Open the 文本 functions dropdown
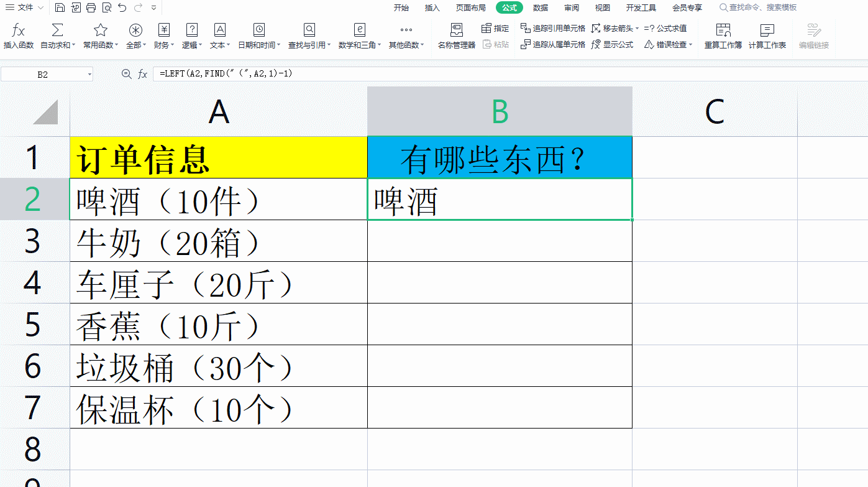Viewport: 868px width, 487px height. (219, 36)
